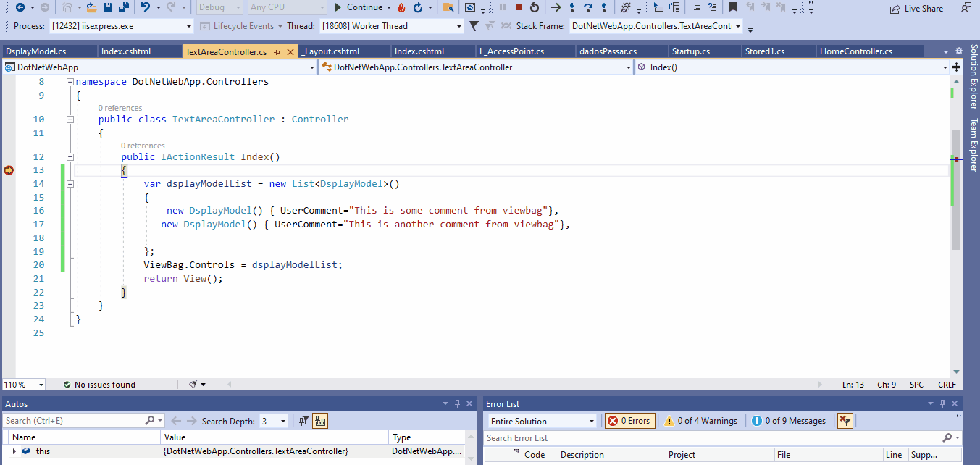Toggle the Errors filter in Error List
This screenshot has width=980, height=465.
click(629, 420)
